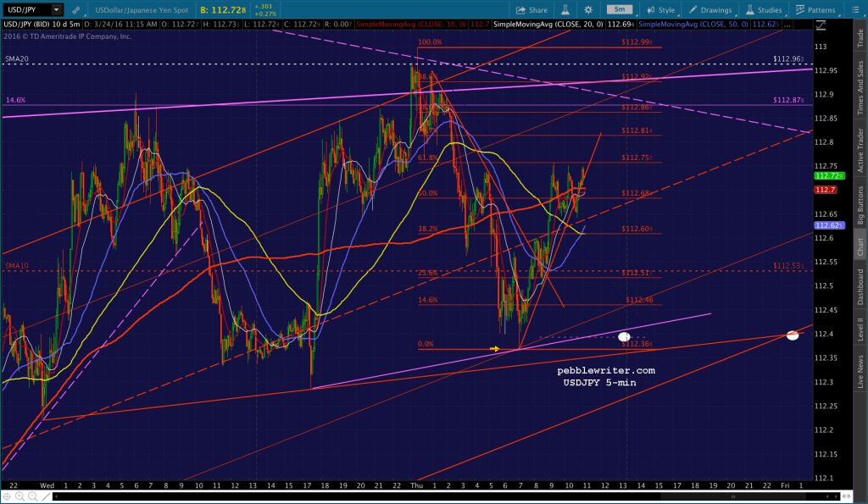Click the zoom in magnifier icon
This screenshot has height=504, width=868.
(20, 496)
